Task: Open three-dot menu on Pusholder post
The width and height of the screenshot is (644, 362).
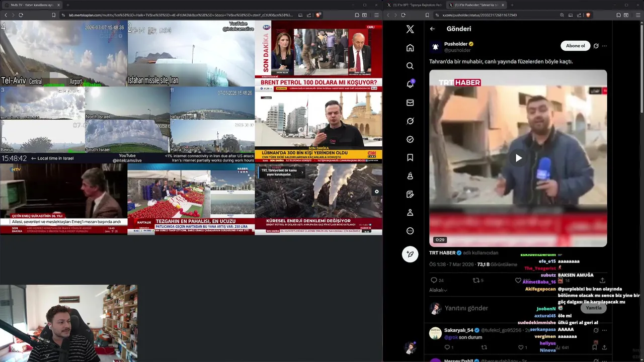Action: coord(604,46)
